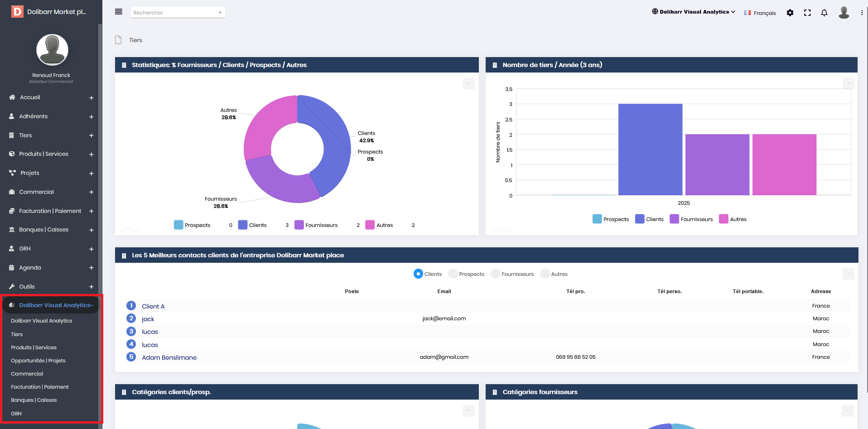The height and width of the screenshot is (429, 868).
Task: Toggle the hamburger sidebar menu icon
Action: [x=119, y=12]
